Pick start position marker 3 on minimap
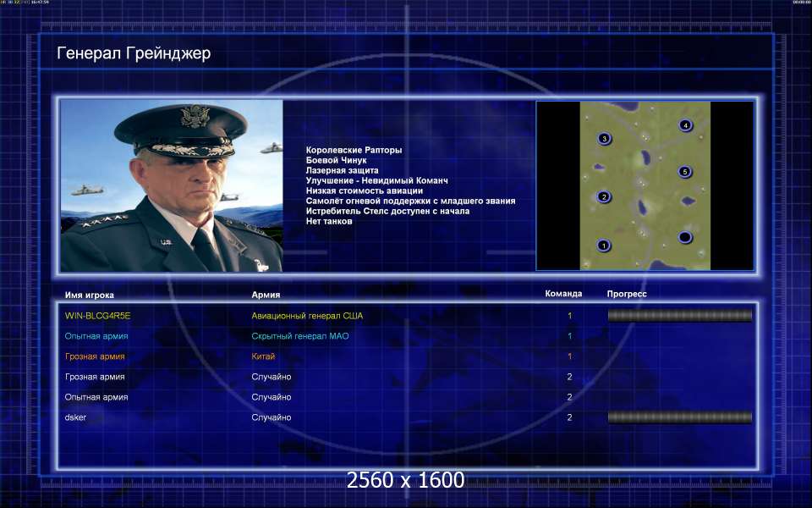This screenshot has height=508, width=812. click(604, 138)
